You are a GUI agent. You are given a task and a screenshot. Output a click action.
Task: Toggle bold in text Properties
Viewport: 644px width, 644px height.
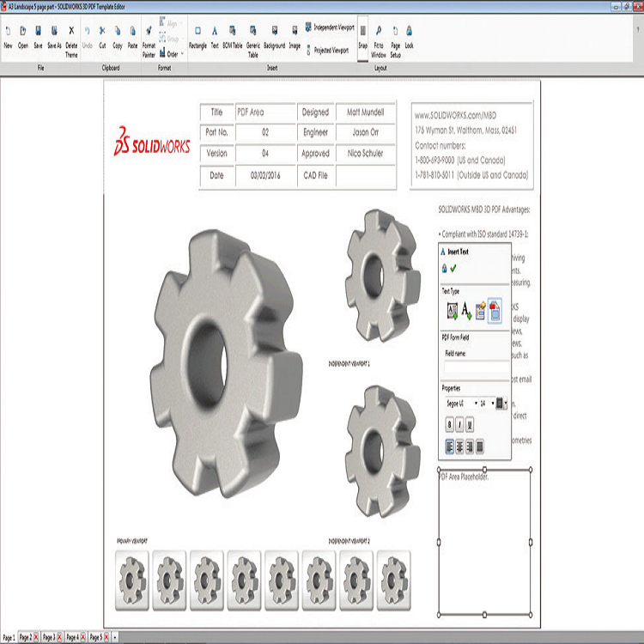tap(449, 424)
